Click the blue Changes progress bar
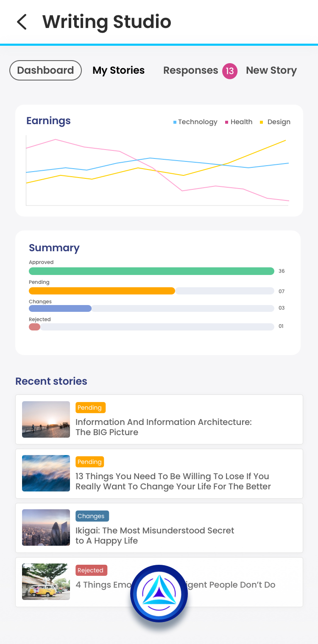Screen dimensions: 318x644 pos(60,308)
